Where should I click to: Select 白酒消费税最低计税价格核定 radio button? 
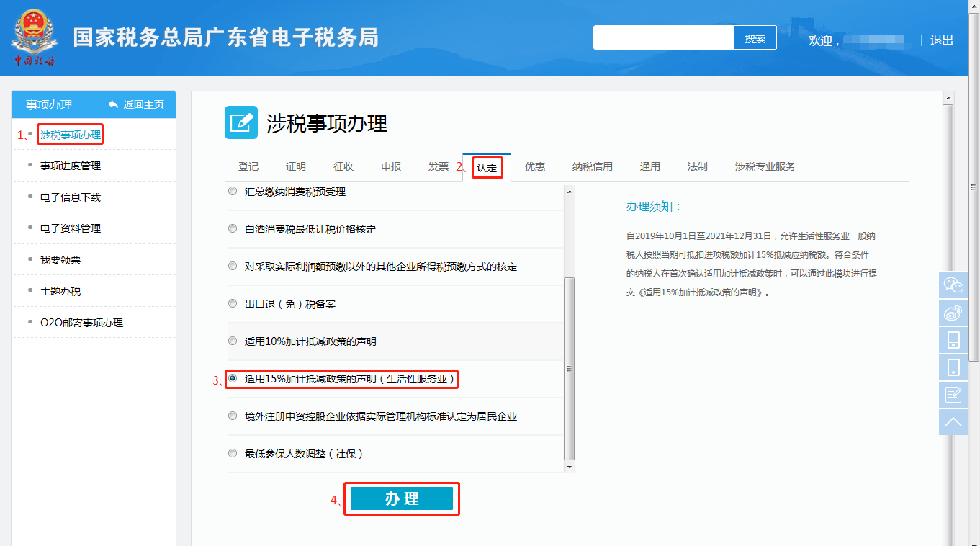[232, 228]
